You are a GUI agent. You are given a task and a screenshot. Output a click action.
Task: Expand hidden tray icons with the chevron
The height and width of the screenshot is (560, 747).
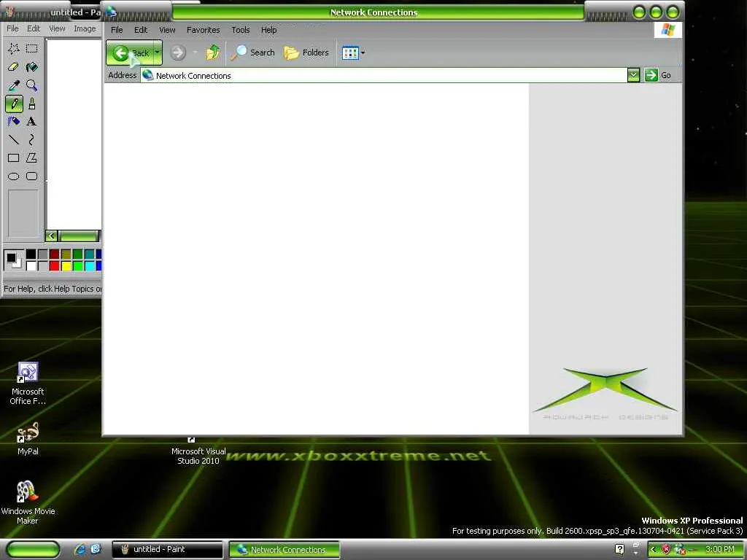(x=653, y=550)
